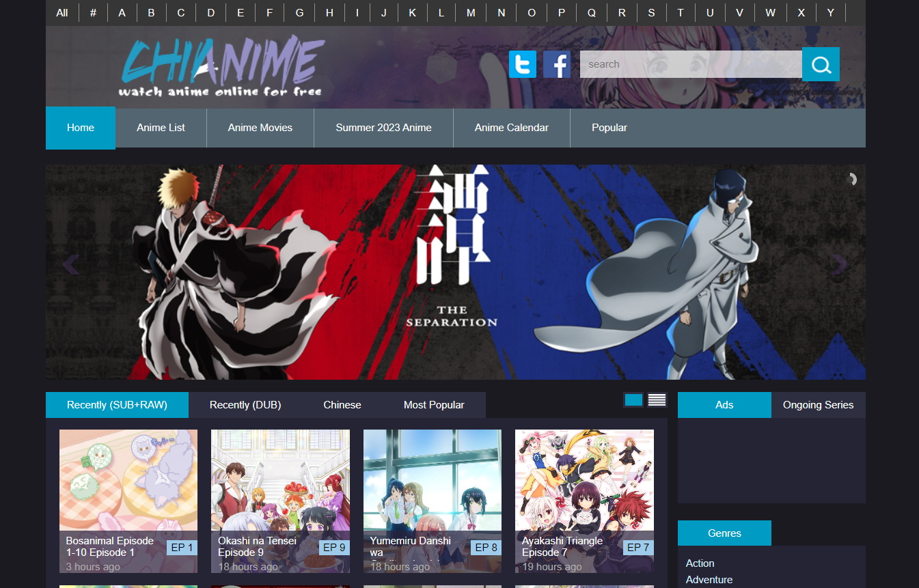
Task: Filter anime list by letter U
Action: coord(710,13)
